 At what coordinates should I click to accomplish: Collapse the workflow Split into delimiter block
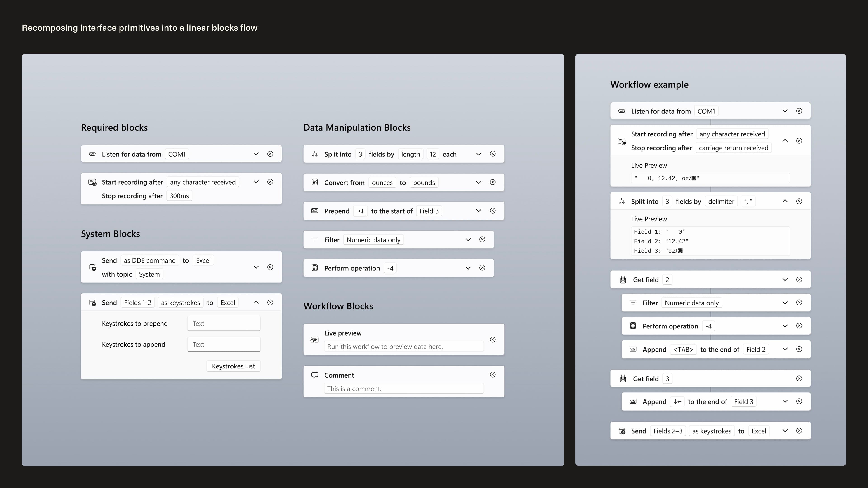point(785,201)
